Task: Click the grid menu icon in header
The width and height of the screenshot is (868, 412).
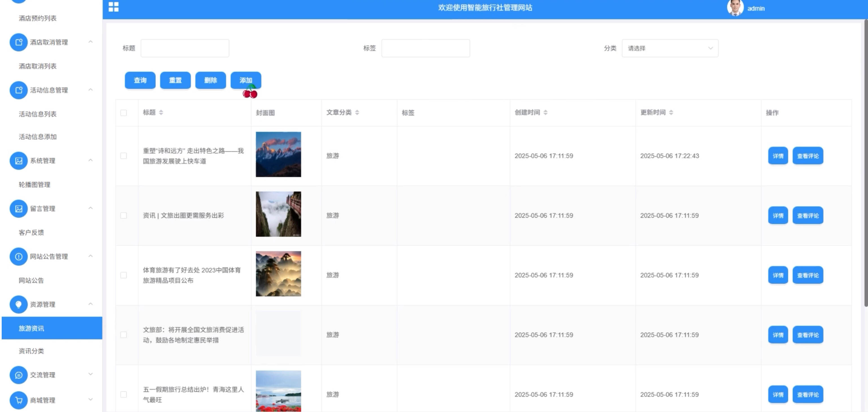Action: pyautogui.click(x=114, y=7)
